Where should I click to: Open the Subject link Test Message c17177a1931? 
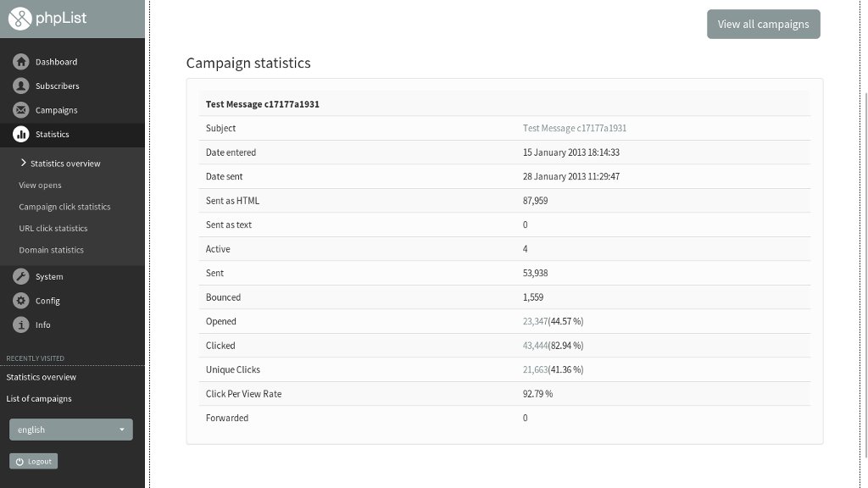click(575, 128)
